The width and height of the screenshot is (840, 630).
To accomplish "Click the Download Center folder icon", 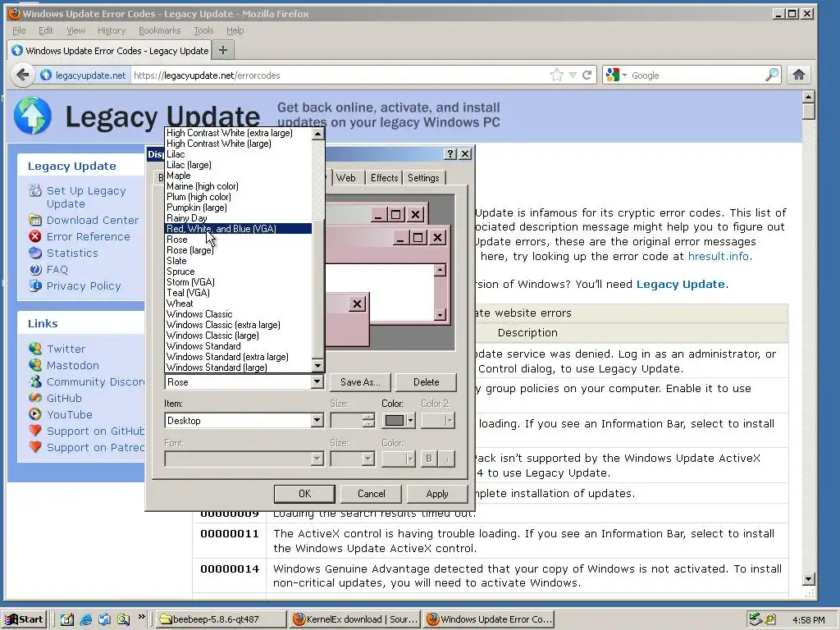I will (35, 220).
